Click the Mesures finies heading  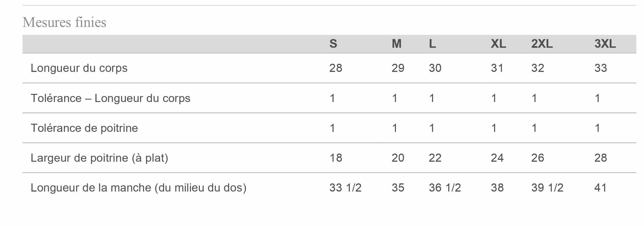(x=65, y=22)
